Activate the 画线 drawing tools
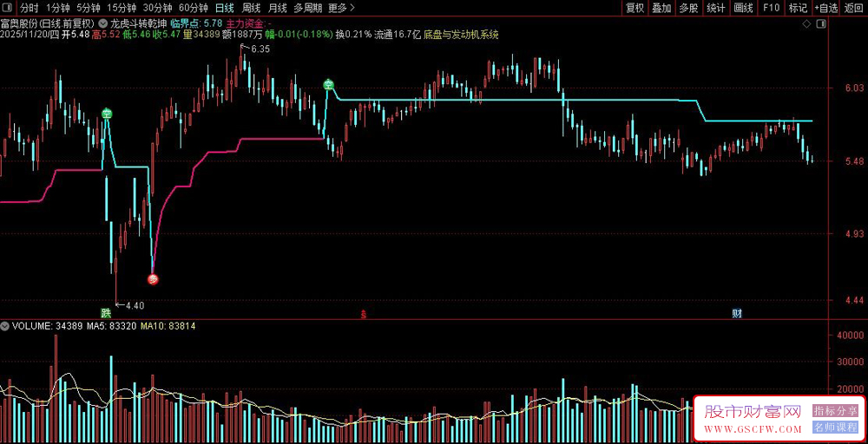The image size is (868, 444). coord(743,8)
